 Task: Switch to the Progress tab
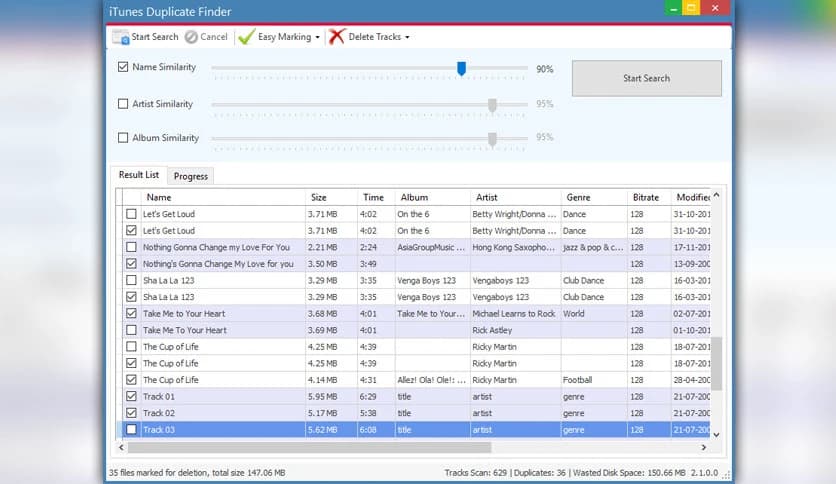point(191,176)
